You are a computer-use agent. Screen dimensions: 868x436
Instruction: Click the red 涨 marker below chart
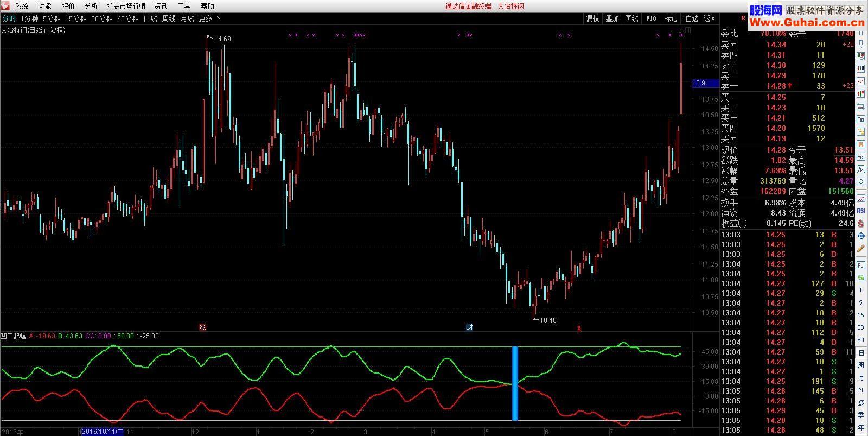202,327
